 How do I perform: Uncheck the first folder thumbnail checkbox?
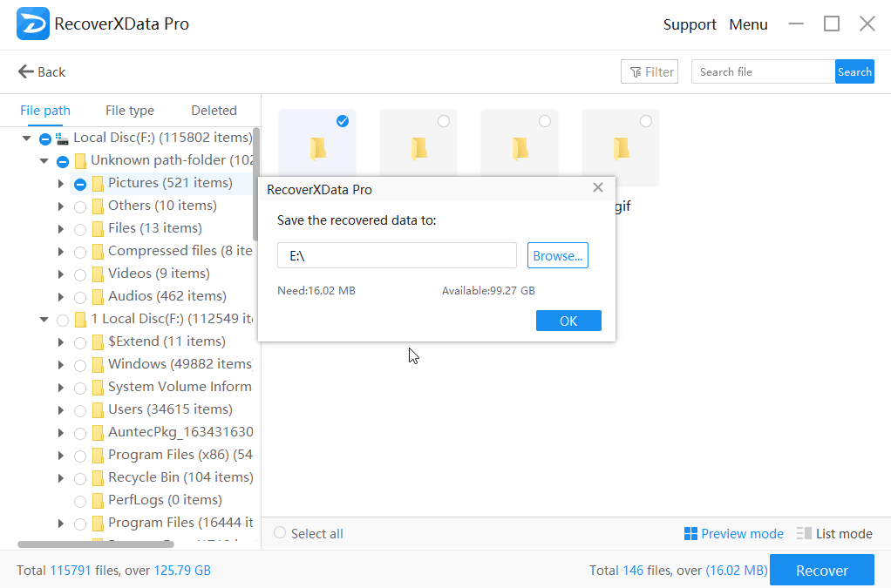pyautogui.click(x=342, y=121)
